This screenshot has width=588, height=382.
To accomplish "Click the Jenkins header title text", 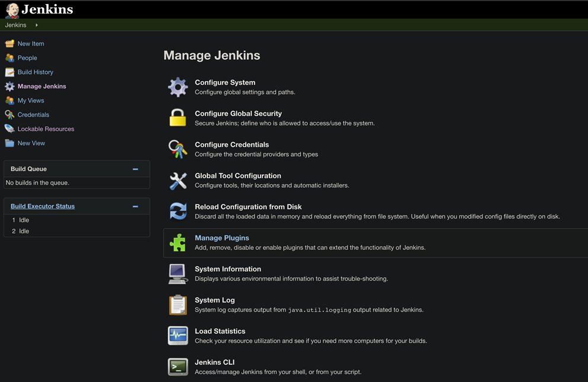I will (x=47, y=9).
